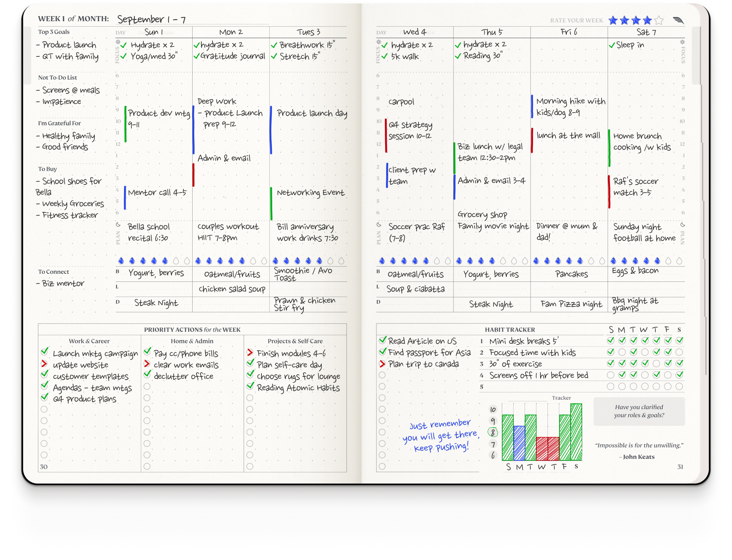Click the Just remember you will get there note
Screen dimensions: 732x560
point(440,436)
